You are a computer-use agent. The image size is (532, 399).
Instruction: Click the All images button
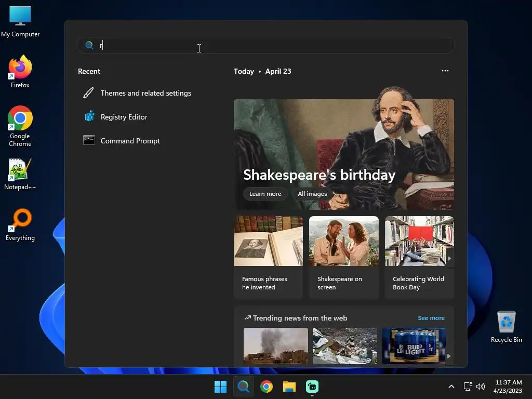pos(312,194)
